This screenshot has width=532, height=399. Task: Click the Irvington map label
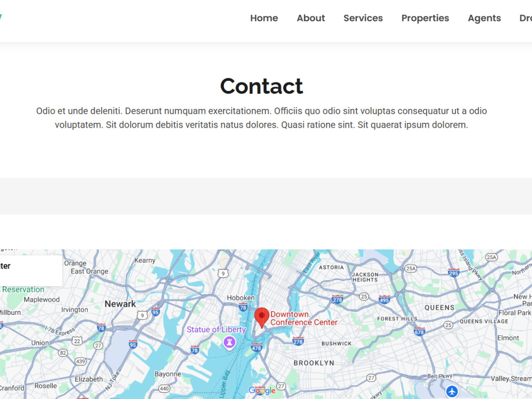[x=74, y=310]
